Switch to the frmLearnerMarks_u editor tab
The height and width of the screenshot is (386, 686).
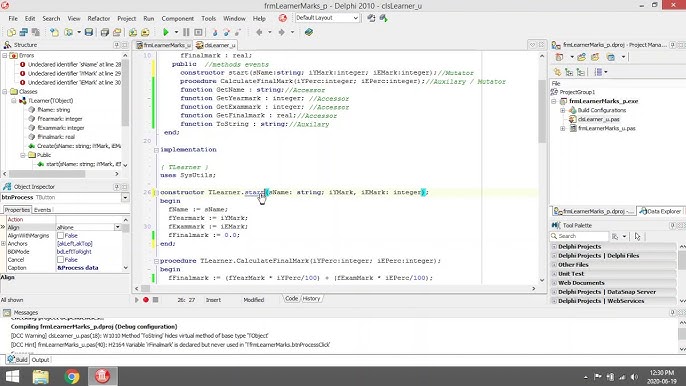click(163, 45)
